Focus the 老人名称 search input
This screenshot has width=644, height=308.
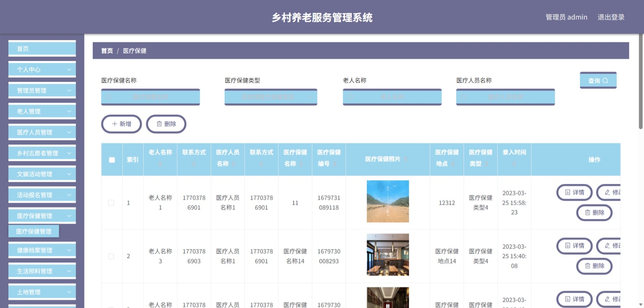tap(392, 97)
